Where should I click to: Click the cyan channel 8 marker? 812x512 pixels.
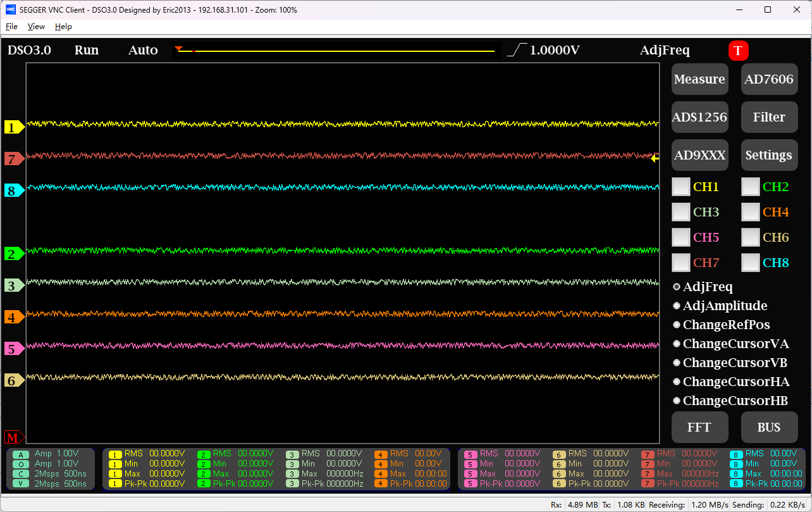click(13, 190)
